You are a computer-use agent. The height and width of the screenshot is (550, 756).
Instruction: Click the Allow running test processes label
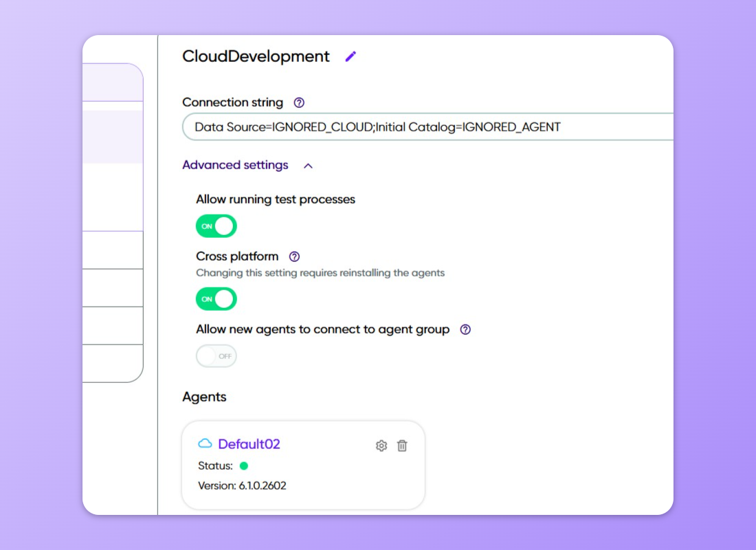pos(276,199)
